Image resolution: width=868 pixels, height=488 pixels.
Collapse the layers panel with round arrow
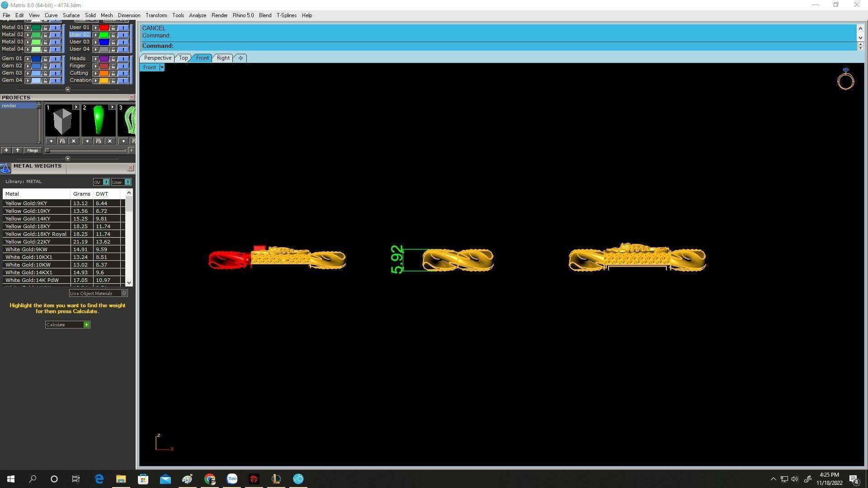(x=68, y=89)
